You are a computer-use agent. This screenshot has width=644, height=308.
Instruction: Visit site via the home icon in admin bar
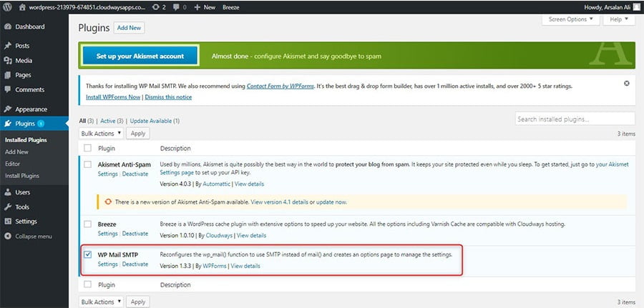(x=22, y=7)
